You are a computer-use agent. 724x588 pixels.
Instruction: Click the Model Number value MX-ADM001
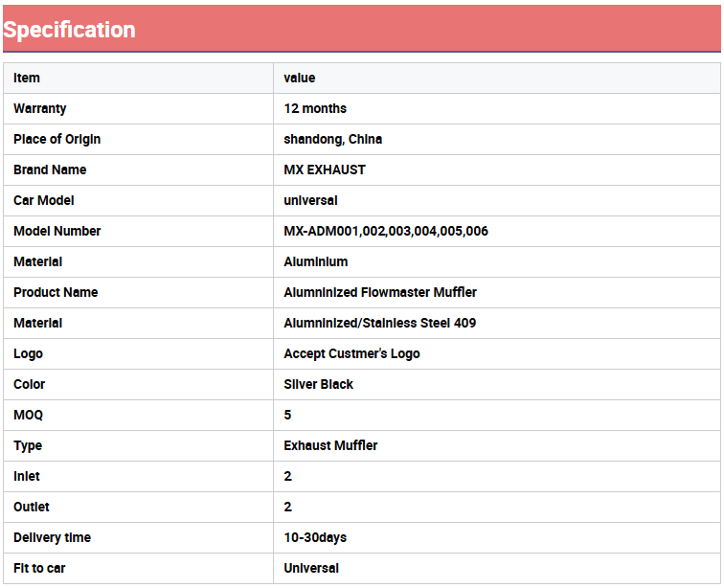[x=386, y=231]
